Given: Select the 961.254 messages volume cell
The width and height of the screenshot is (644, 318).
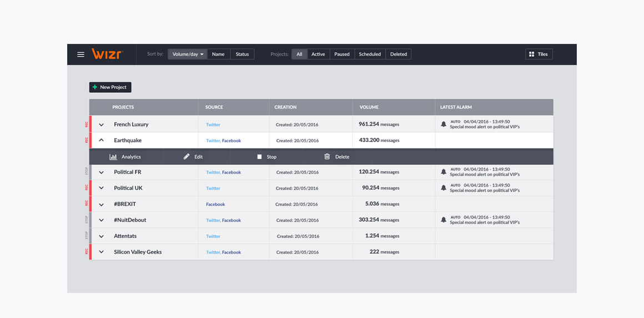Looking at the screenshot, I should 379,124.
